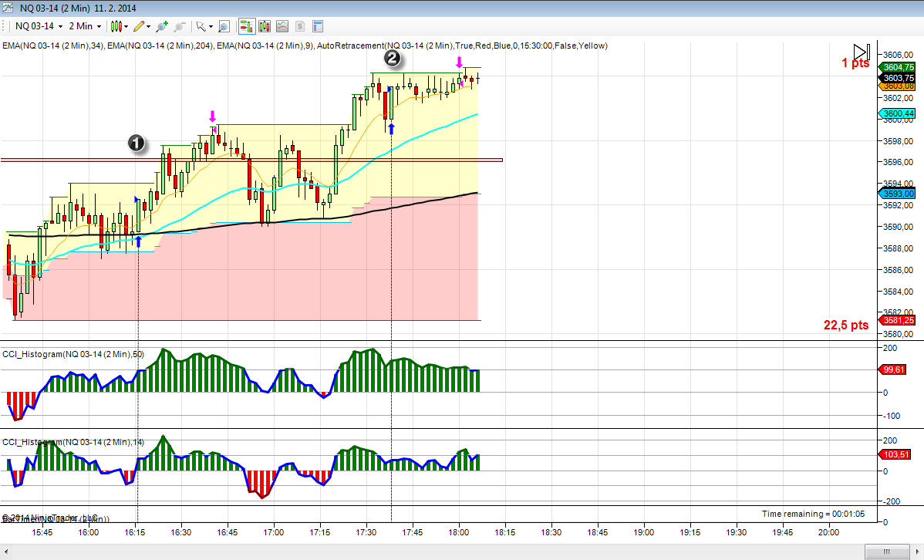
Task: Open the 2 Min interval dropdown
Action: click(x=85, y=26)
